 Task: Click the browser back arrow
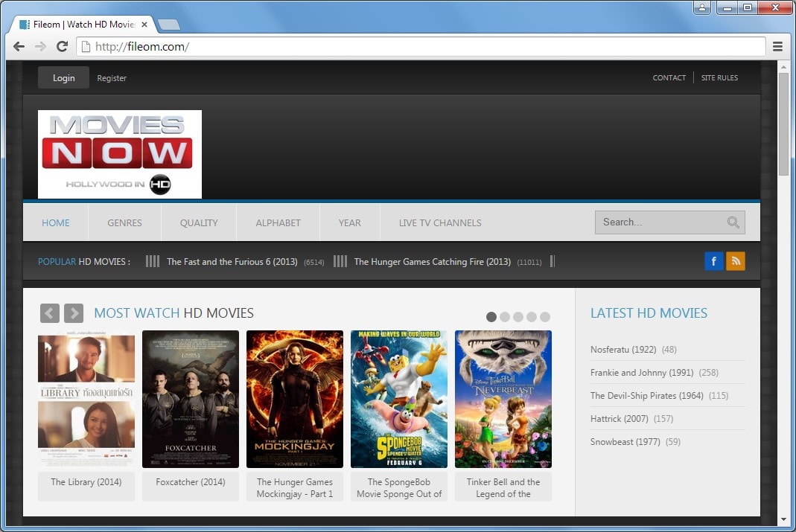19,47
